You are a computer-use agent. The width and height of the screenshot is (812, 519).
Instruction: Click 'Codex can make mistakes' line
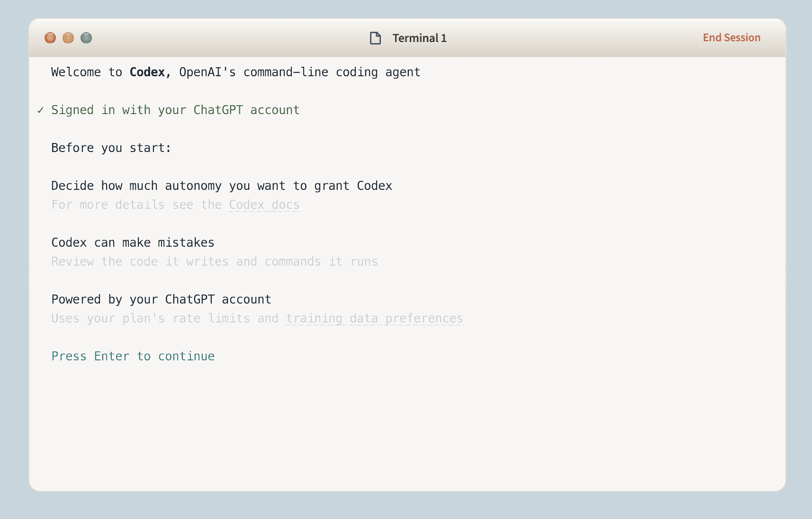point(133,242)
